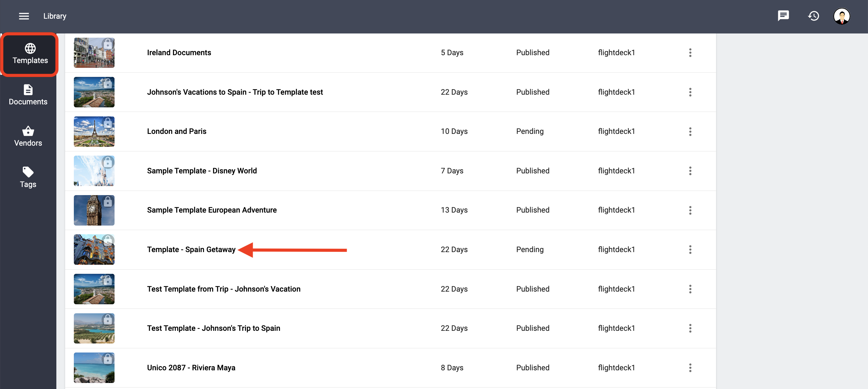Open Template - Spain Getaway

click(x=191, y=249)
